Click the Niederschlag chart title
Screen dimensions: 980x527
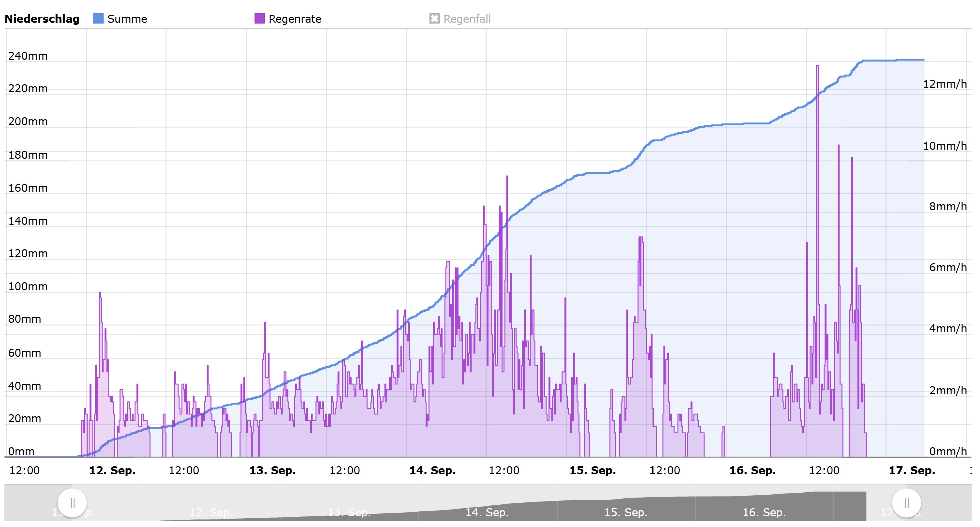(x=42, y=19)
